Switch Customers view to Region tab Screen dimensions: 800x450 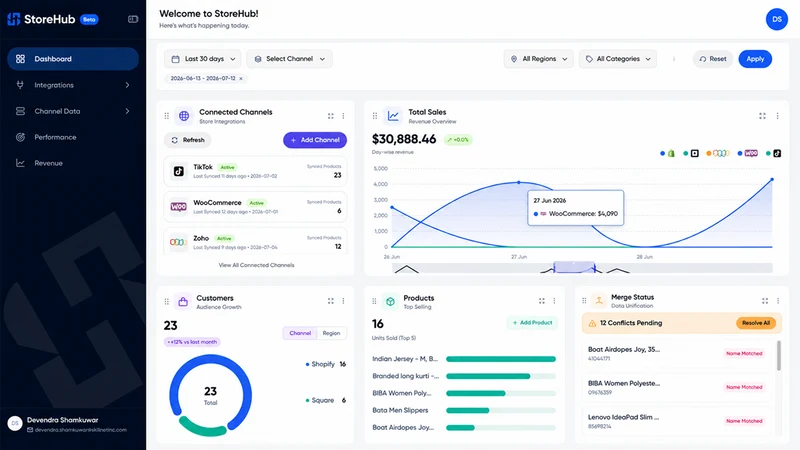tap(331, 333)
